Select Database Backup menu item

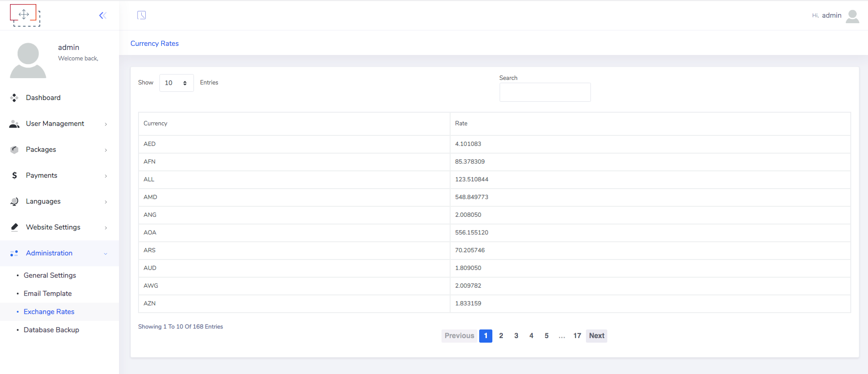click(51, 330)
